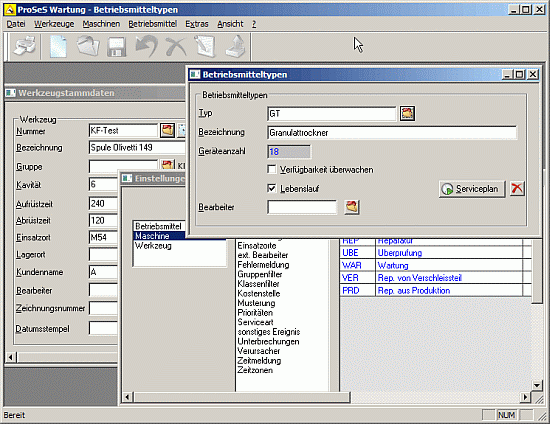The height and width of the screenshot is (424, 550).
Task: Click into the Typ field containing GT
Action: [331, 114]
